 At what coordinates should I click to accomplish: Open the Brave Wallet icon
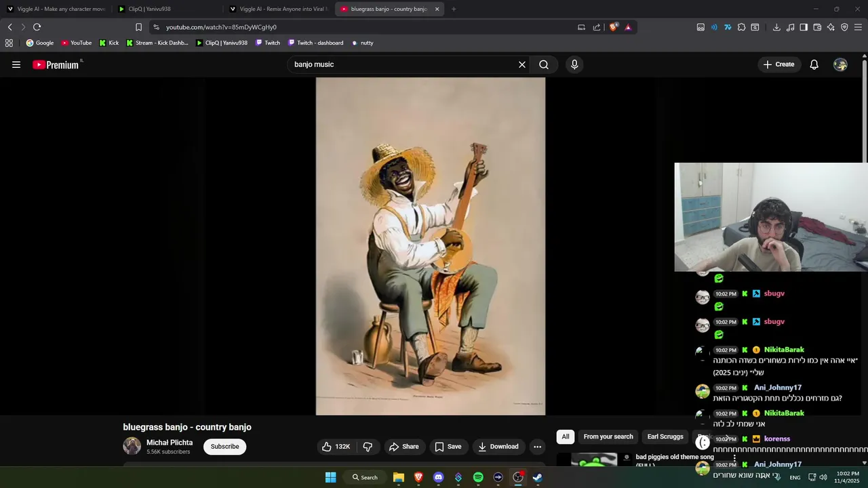(x=817, y=27)
